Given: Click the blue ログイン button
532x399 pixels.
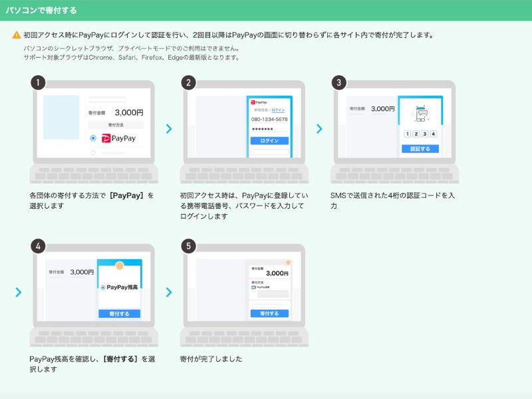Looking at the screenshot, I should [269, 140].
